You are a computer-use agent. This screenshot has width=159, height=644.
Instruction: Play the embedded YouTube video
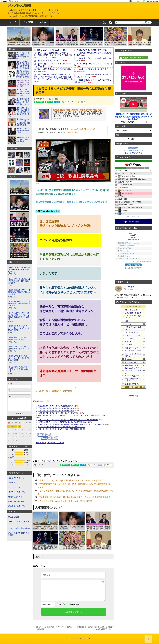pyautogui.click(x=133, y=104)
